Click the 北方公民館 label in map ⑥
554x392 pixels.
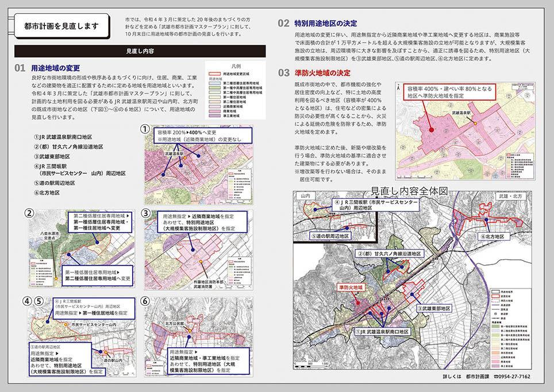175,324
